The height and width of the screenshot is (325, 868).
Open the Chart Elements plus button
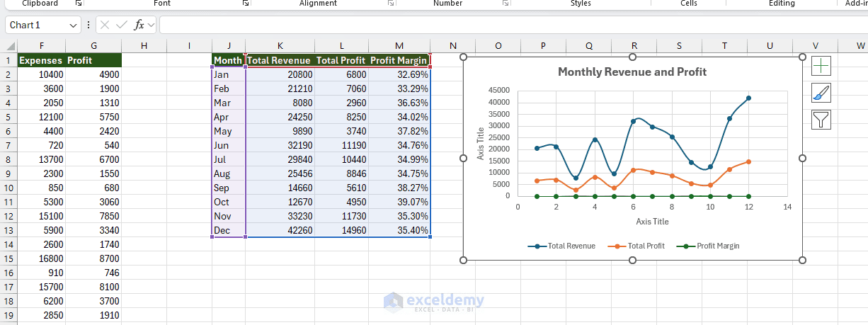821,67
